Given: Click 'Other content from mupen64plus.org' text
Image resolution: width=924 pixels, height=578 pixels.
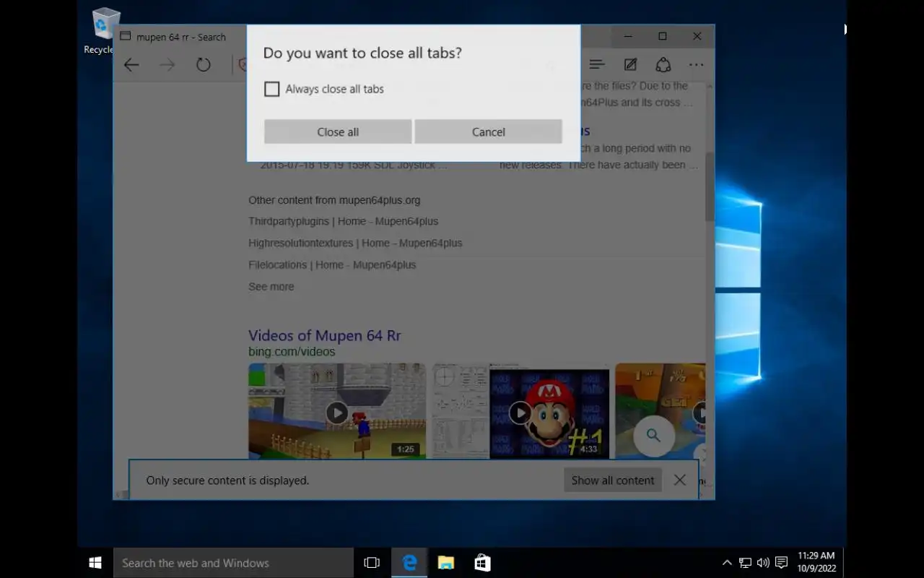Looking at the screenshot, I should point(334,200).
